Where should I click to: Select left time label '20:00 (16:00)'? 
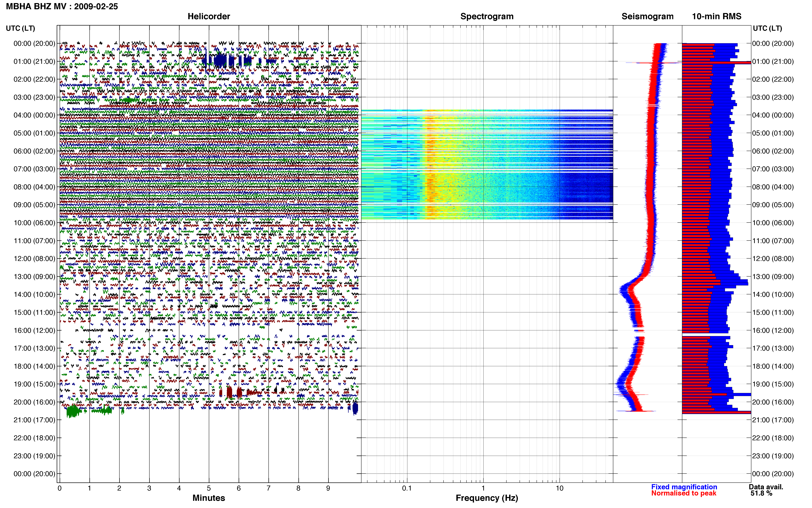click(34, 402)
